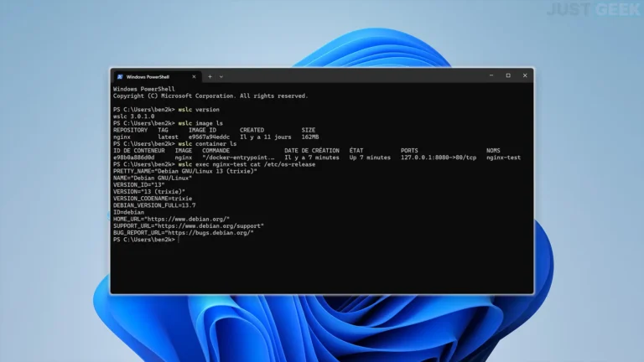
Task: Click the NAME="Debian GNU/Linux" line
Action: pos(153,178)
